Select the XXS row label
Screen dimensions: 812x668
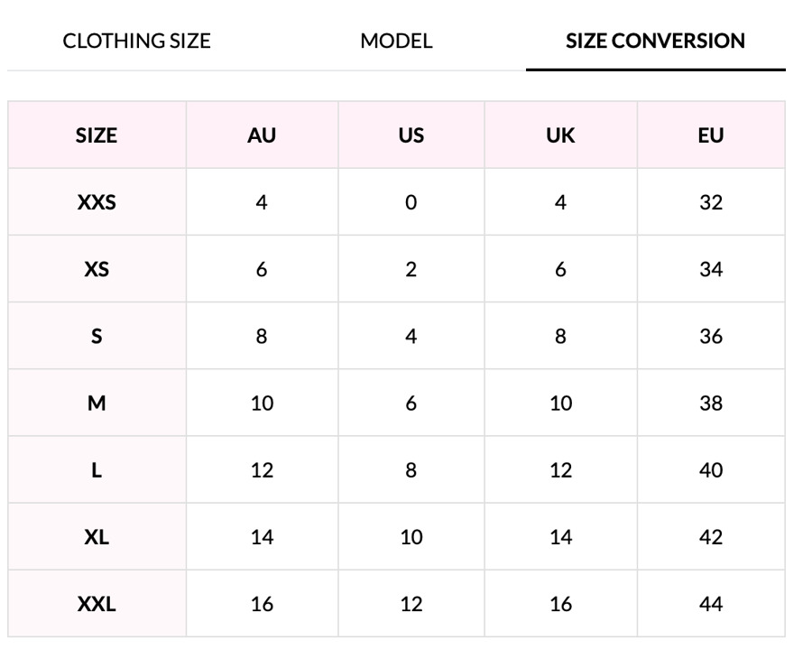tap(97, 202)
